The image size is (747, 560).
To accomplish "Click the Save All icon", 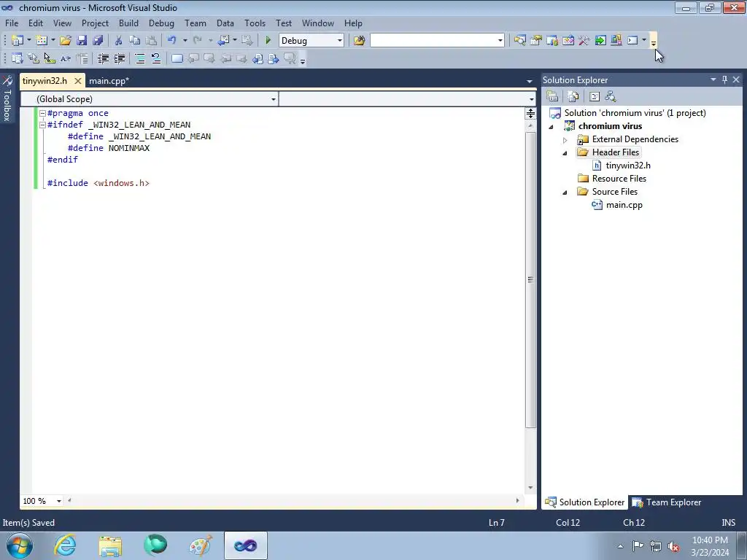I will (x=98, y=41).
